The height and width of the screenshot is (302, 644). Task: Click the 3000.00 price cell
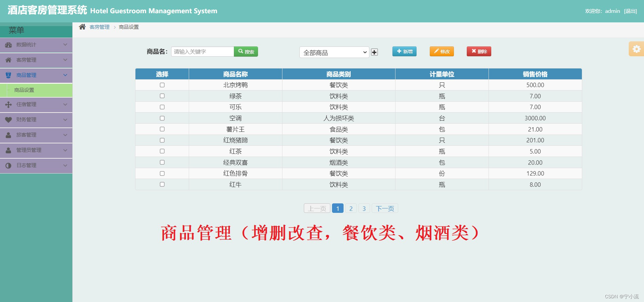535,118
